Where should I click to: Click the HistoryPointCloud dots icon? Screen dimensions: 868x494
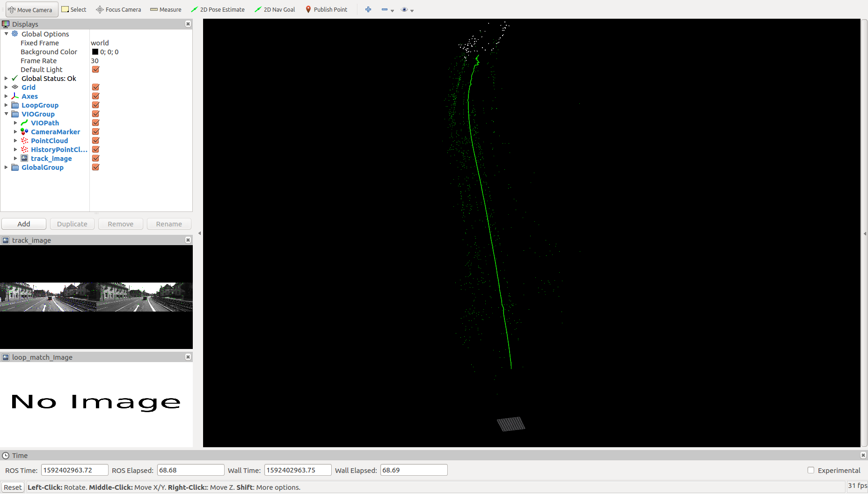24,149
